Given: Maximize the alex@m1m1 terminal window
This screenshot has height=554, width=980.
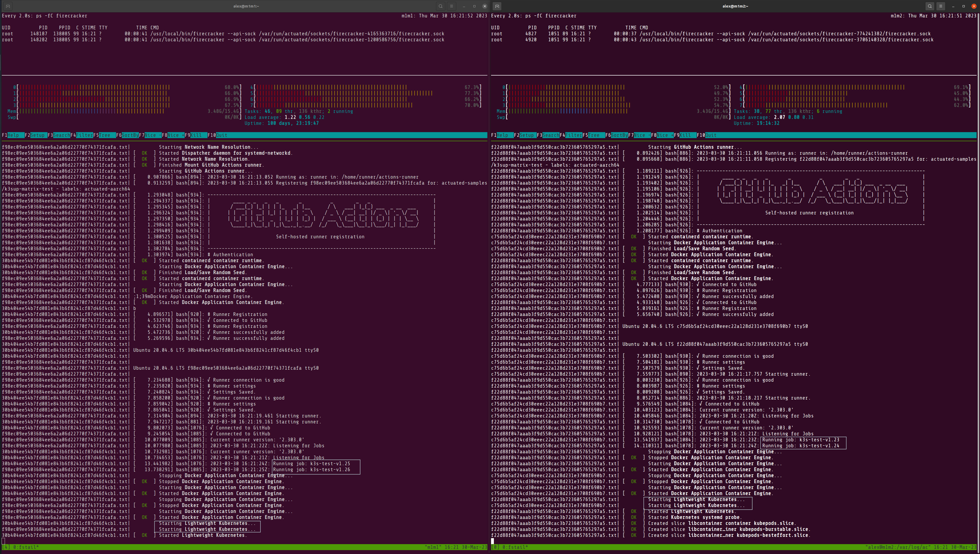Looking at the screenshot, I should click(474, 6).
